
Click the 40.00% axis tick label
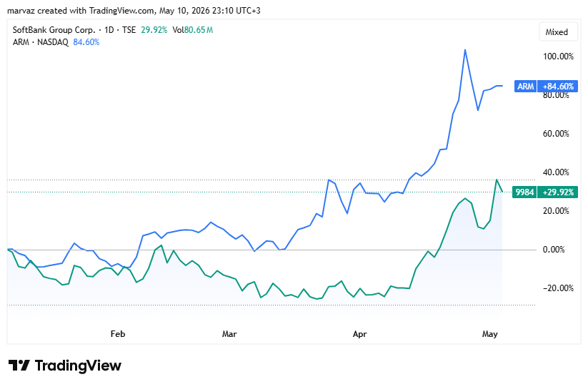[x=556, y=172]
